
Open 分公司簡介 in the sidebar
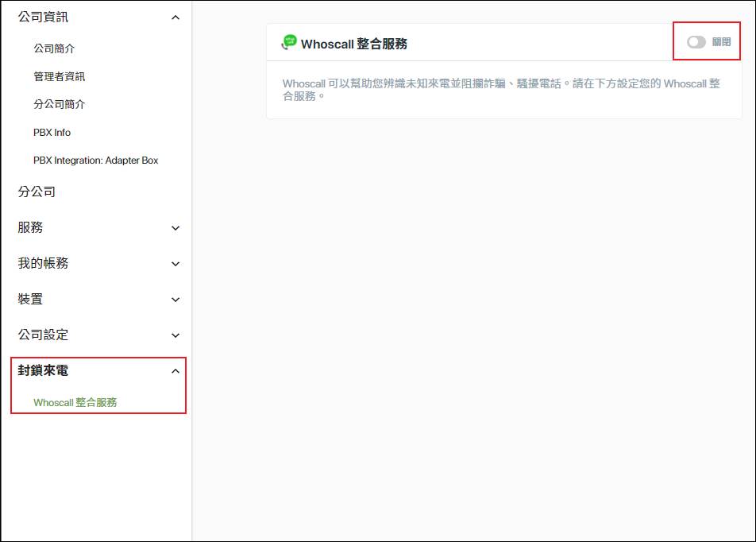coord(59,104)
